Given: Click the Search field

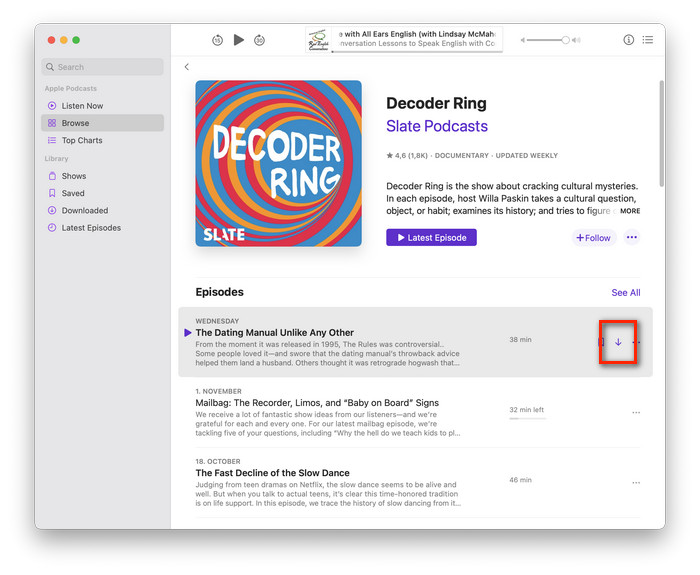Looking at the screenshot, I should pyautogui.click(x=103, y=67).
